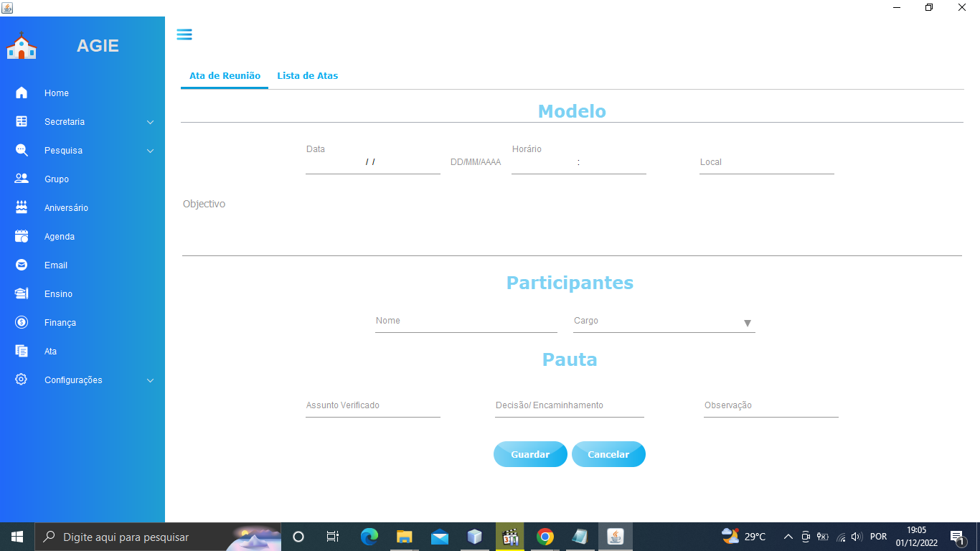The image size is (980, 551).
Task: Open the Cargo dropdown list
Action: [747, 323]
